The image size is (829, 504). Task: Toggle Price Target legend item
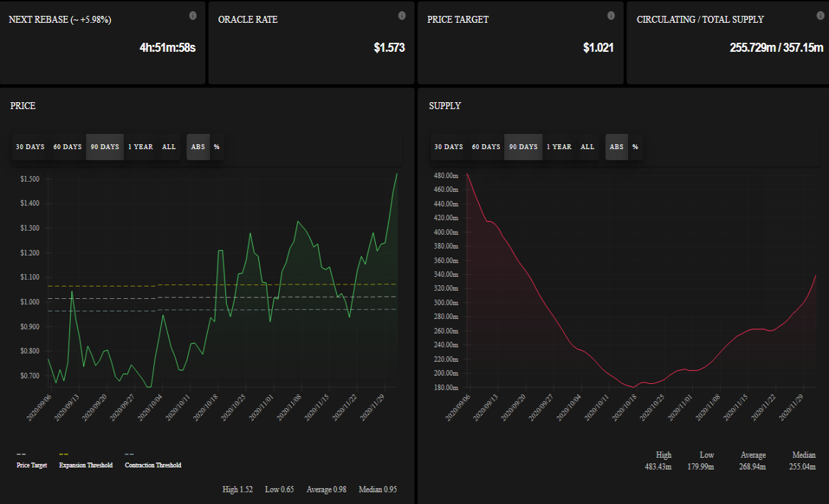pos(32,460)
